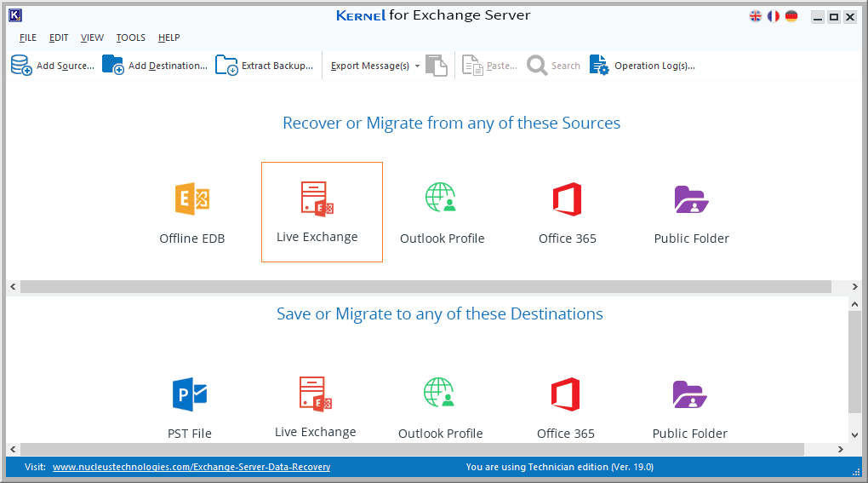Click destinations horizontal scroll right arrow
The image size is (868, 483).
(840, 449)
